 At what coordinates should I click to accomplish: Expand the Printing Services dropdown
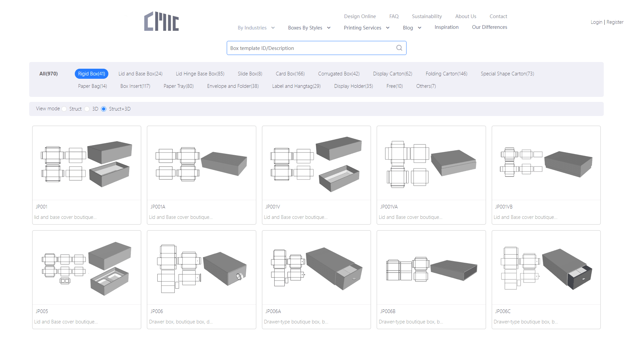coord(366,28)
